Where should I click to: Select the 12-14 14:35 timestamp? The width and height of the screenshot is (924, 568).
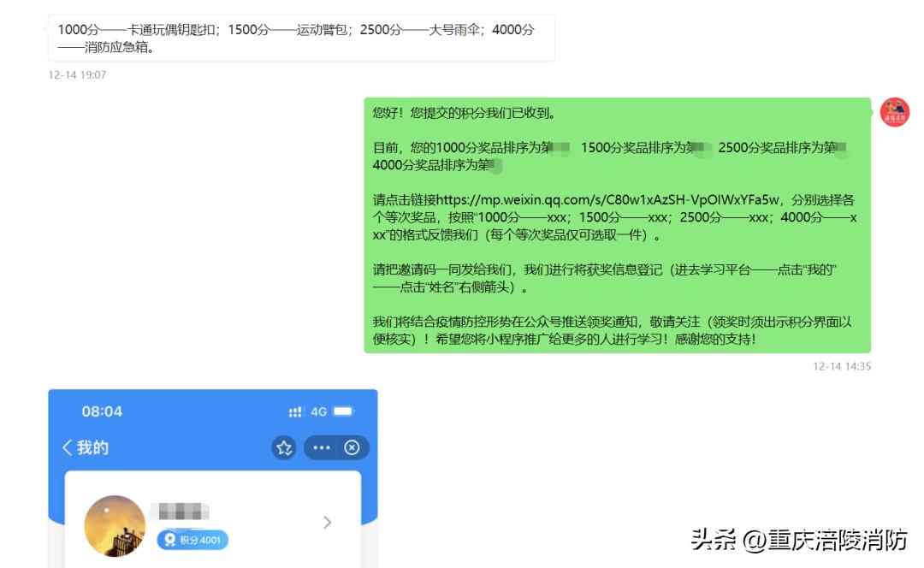click(842, 366)
